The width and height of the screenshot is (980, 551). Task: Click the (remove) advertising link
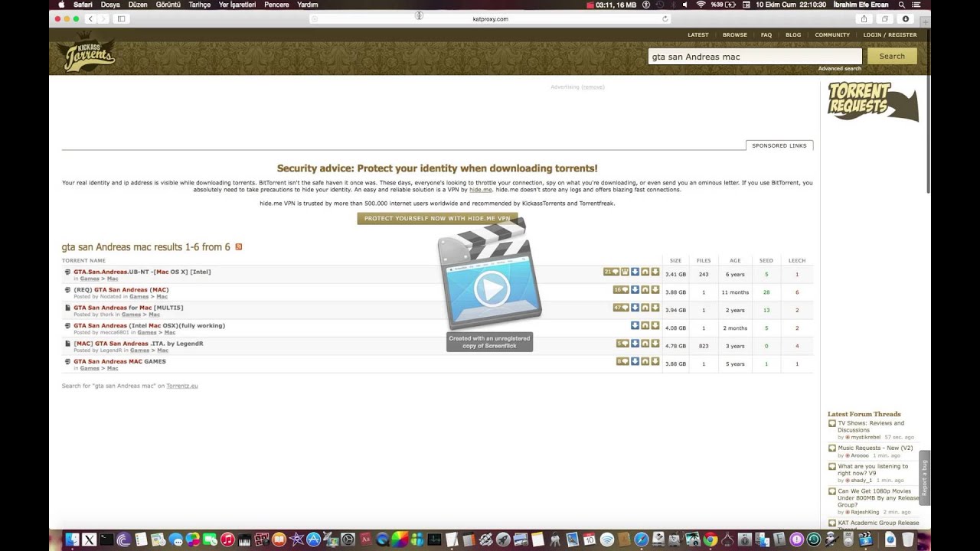[593, 87]
